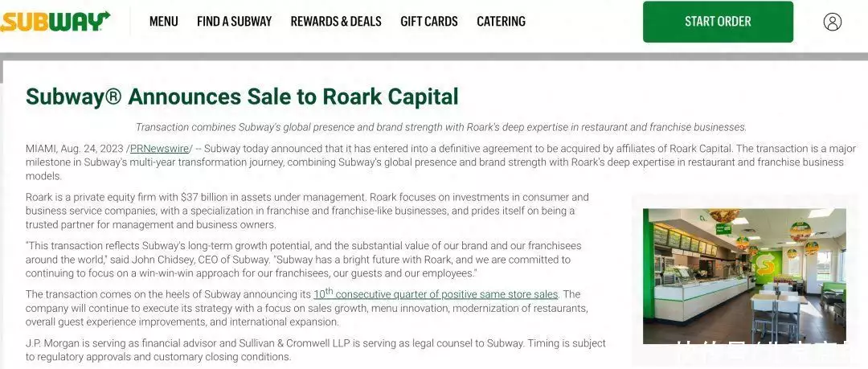This screenshot has height=369, width=868.
Task: Click the italic subtitle under the headline
Action: click(x=440, y=127)
